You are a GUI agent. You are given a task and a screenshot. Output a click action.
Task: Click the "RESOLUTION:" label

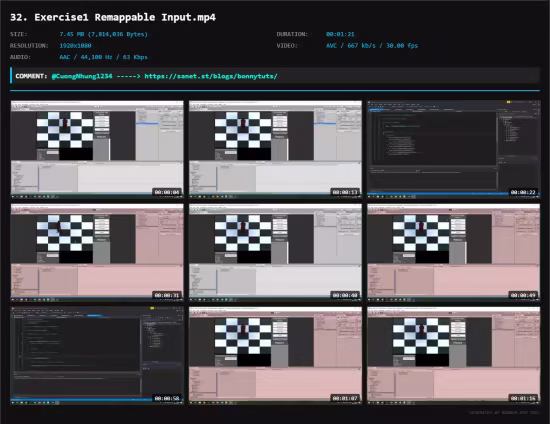click(29, 46)
